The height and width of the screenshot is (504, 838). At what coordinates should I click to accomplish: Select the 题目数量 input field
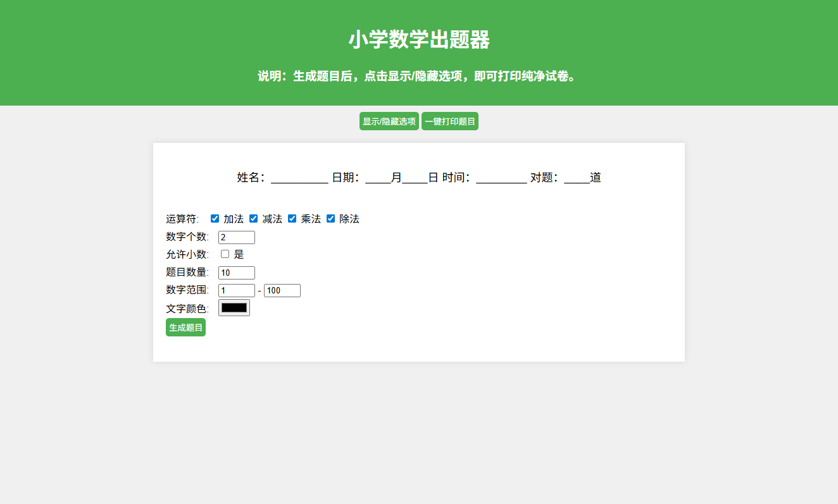[x=236, y=273]
